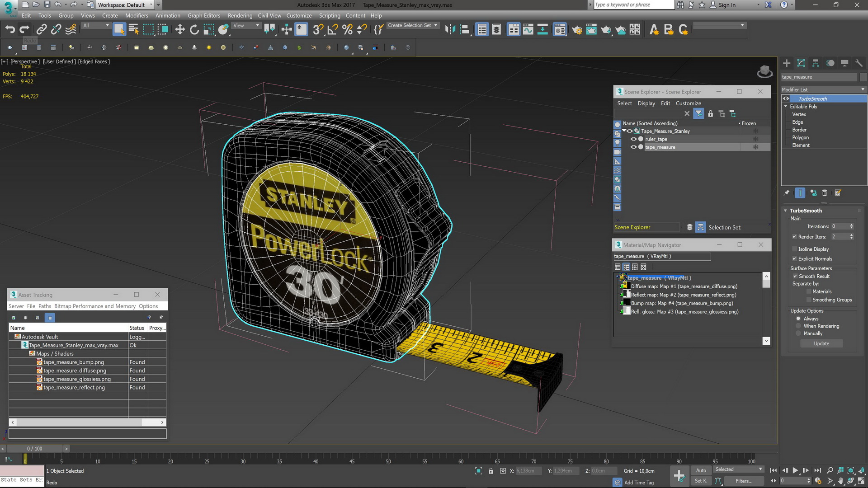868x488 pixels.
Task: Open the Selected key filter dropdown
Action: coord(739,470)
